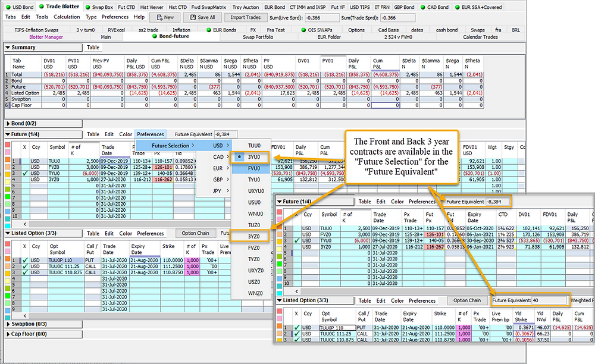Switch to the Calendar Trades tab

480,37
